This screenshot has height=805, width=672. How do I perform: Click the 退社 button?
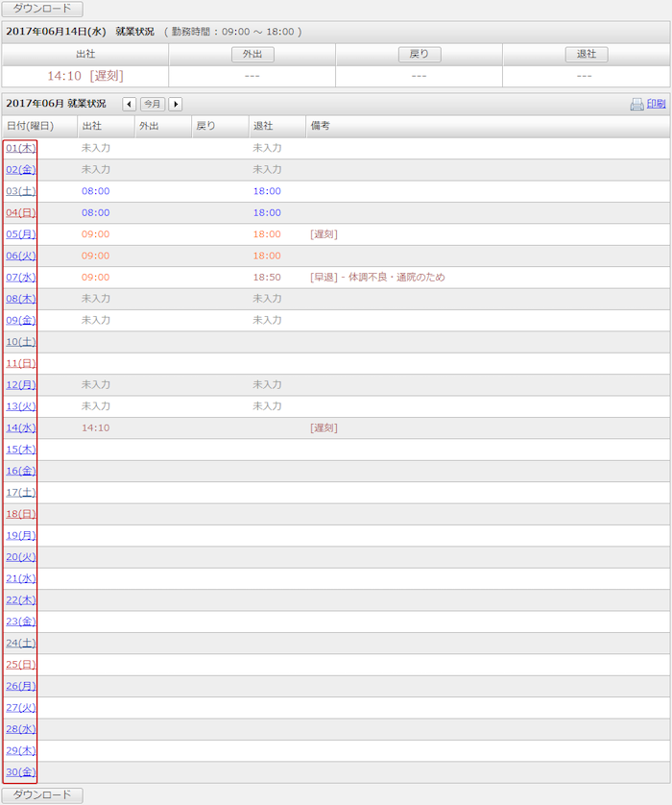586,55
